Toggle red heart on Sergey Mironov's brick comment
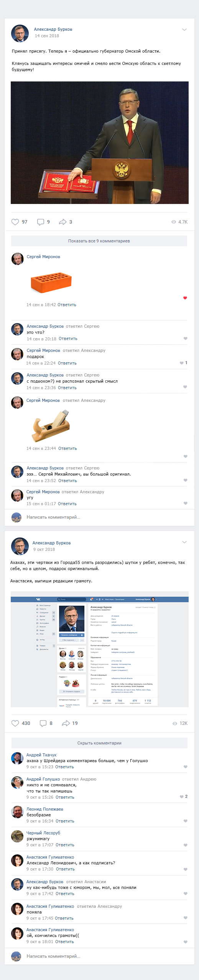The height and width of the screenshot is (980, 199). [x=185, y=298]
